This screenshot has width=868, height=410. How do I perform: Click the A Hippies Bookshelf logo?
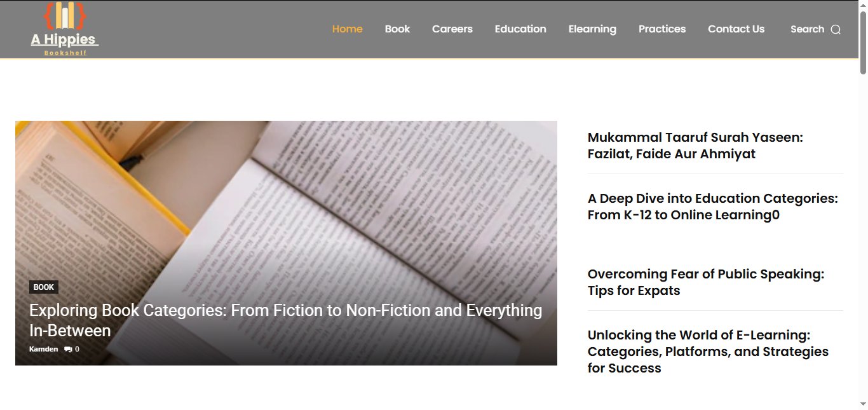[x=65, y=29]
